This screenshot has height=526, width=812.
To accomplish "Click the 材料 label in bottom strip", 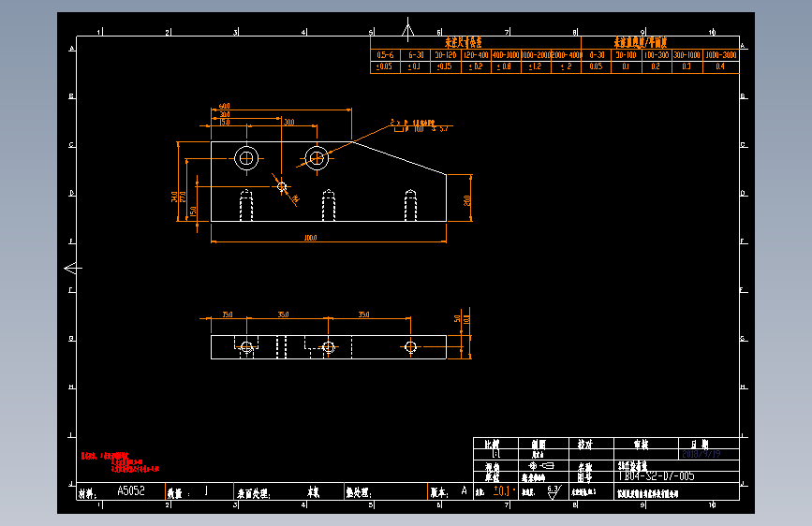I will (x=87, y=494).
